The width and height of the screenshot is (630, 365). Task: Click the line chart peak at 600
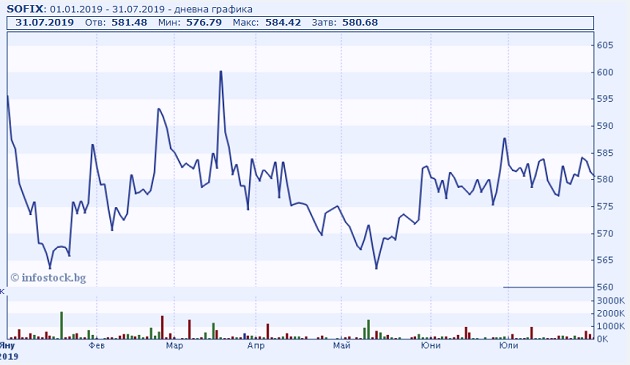tap(221, 72)
